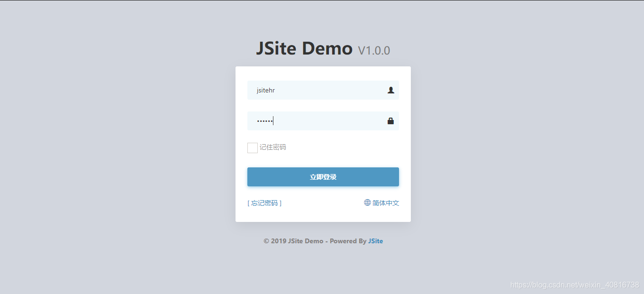Click the dotted password placeholder characters
Viewport: 644px width, 294px height.
263,120
